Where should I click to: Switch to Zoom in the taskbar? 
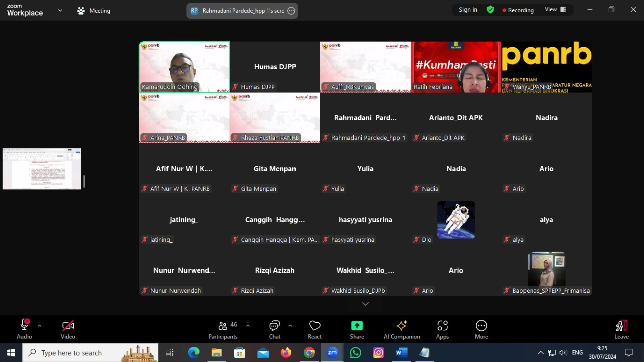[332, 353]
